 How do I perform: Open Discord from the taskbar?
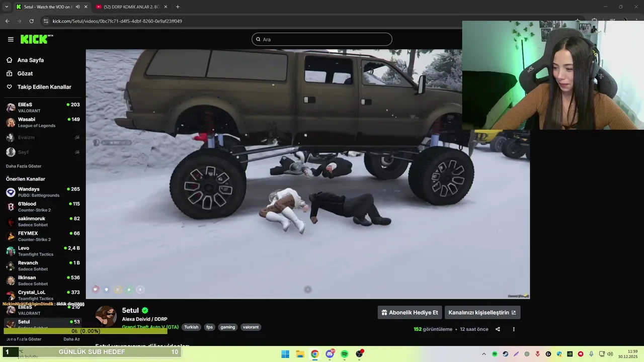click(x=330, y=354)
